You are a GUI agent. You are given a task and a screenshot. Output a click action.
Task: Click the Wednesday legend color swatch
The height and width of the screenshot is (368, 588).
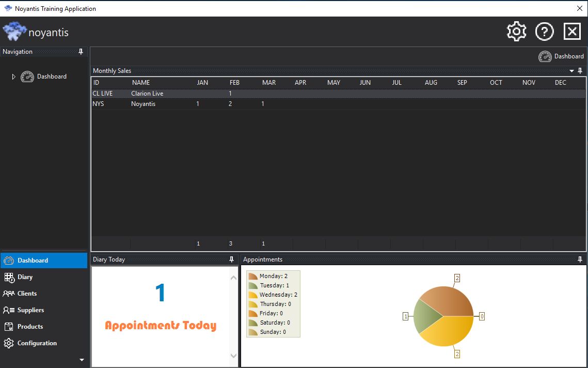click(x=253, y=295)
